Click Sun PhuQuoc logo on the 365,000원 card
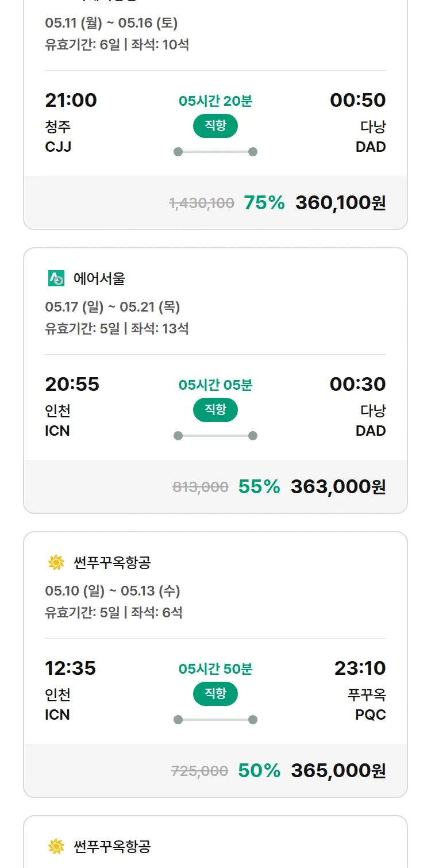 click(x=56, y=563)
